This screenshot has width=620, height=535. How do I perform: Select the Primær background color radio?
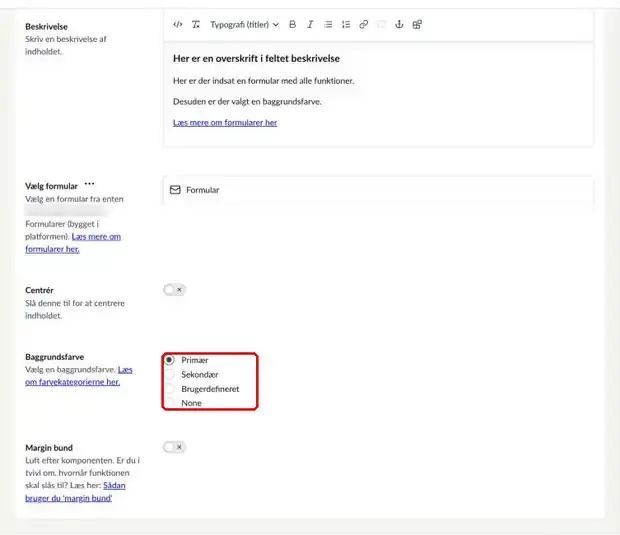(169, 360)
